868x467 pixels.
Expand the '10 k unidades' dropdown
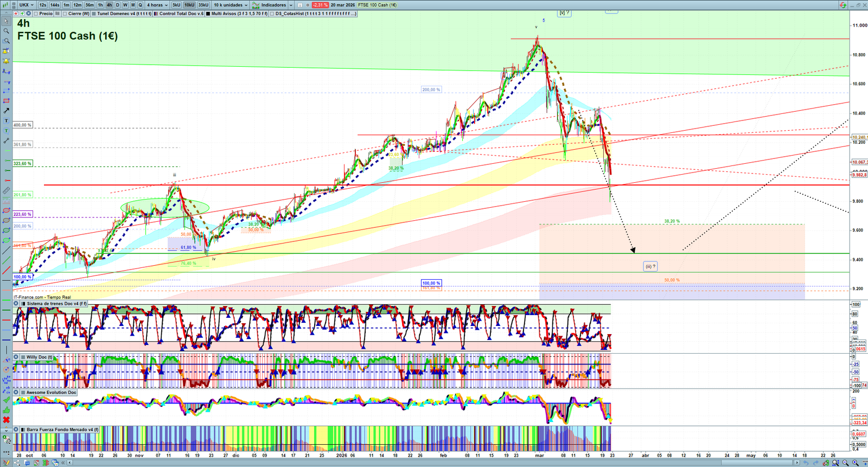(231, 5)
